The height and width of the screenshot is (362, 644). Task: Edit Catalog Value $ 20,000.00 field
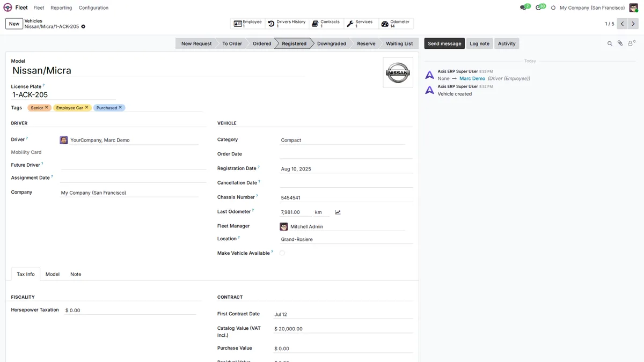(343, 329)
